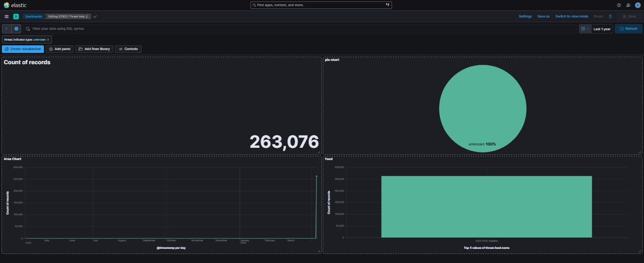Click the Refresh button
644x263 pixels.
(x=628, y=29)
